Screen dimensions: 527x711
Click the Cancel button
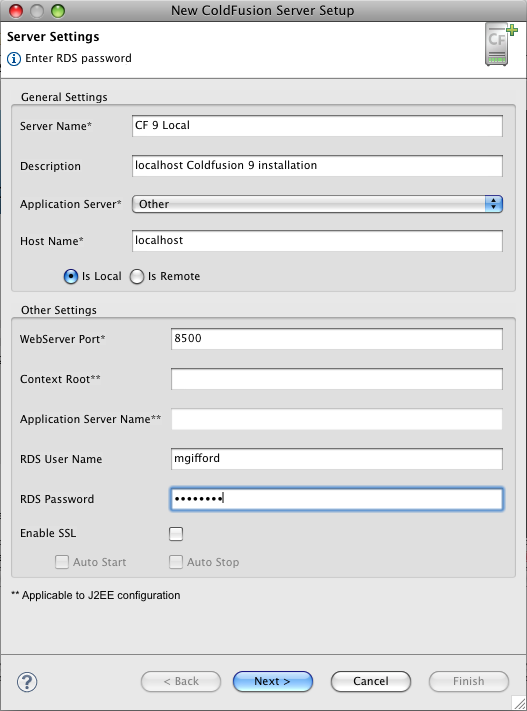371,681
